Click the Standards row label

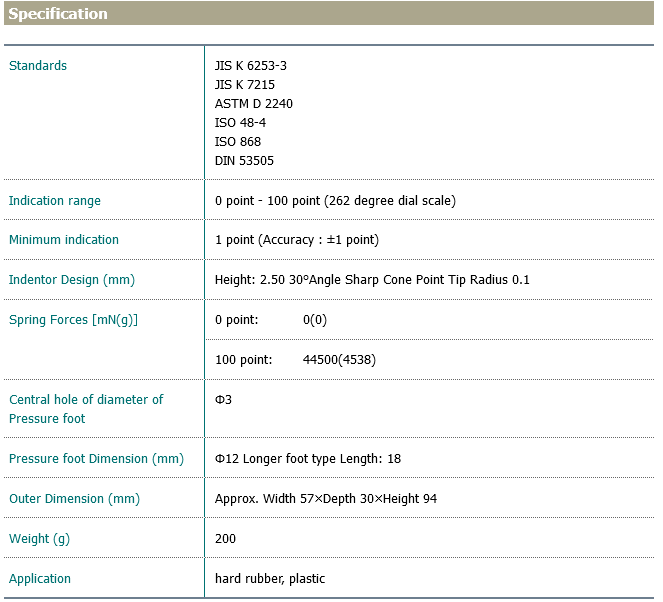pyautogui.click(x=38, y=66)
